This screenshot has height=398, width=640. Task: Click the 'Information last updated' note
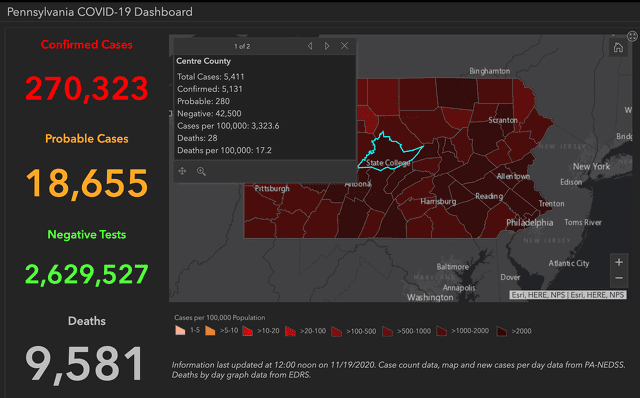[x=398, y=370]
